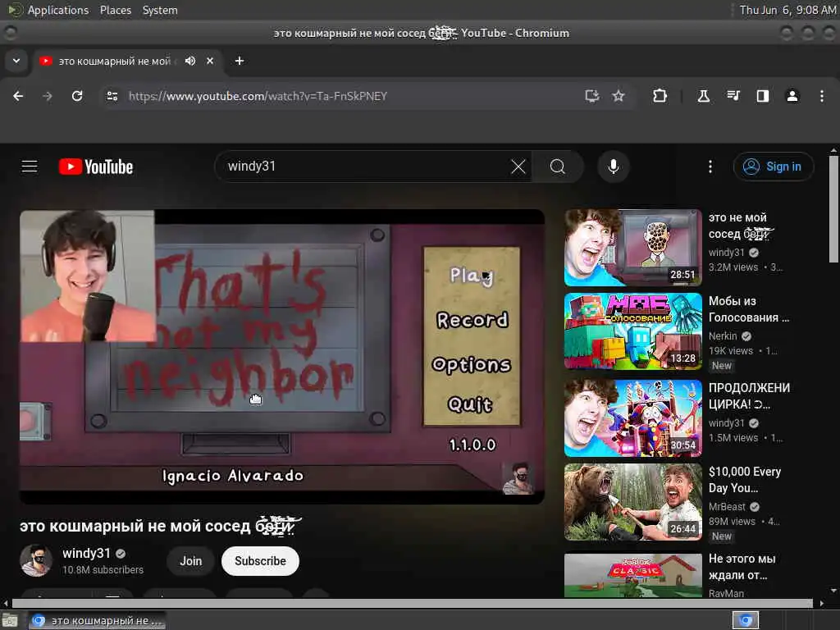Image resolution: width=840 pixels, height=630 pixels.
Task: Open YouTube settings three-dot menu
Action: pos(710,167)
